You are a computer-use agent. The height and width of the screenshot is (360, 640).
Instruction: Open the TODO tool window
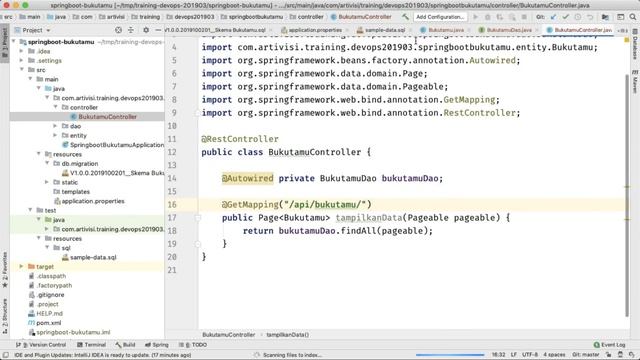tap(193, 345)
